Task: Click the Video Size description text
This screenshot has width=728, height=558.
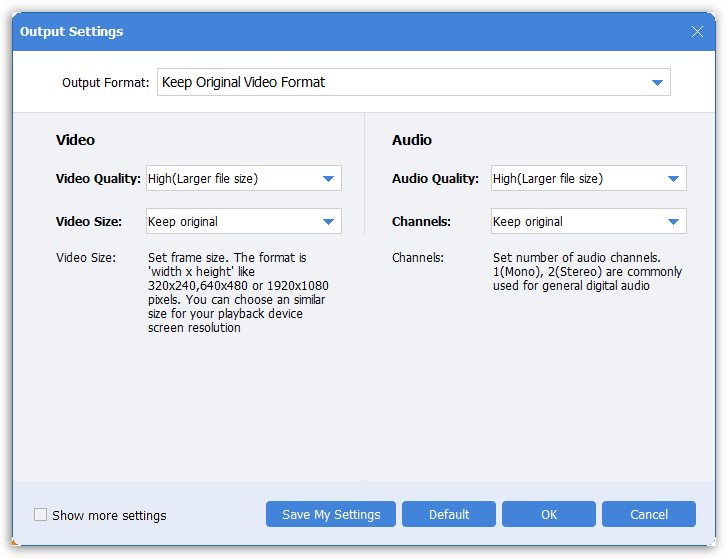Action: (238, 292)
